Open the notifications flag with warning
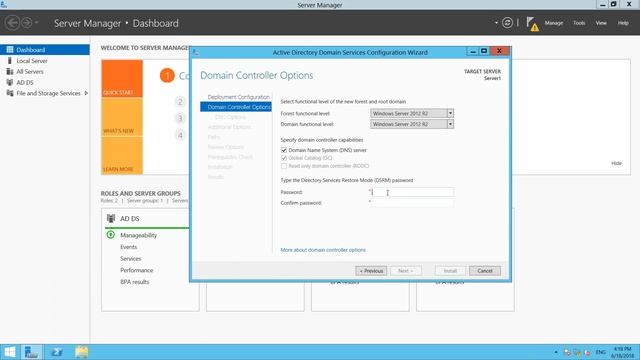This screenshot has height=360, width=640. tap(532, 24)
